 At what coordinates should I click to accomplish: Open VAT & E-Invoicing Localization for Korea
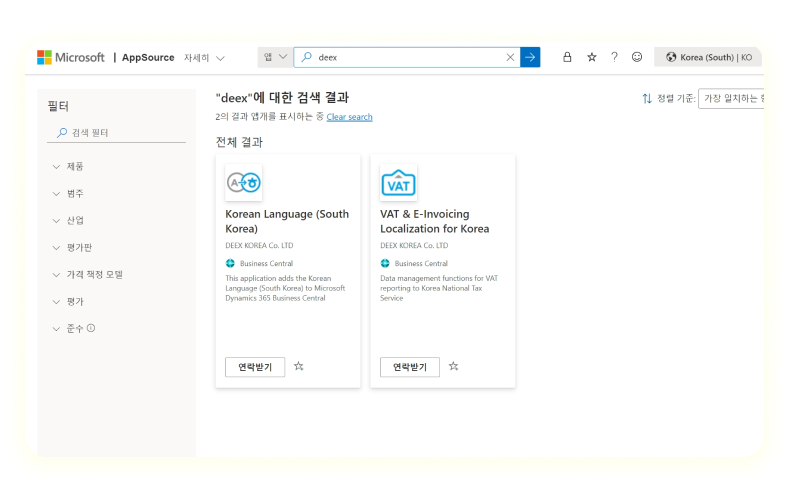(434, 221)
